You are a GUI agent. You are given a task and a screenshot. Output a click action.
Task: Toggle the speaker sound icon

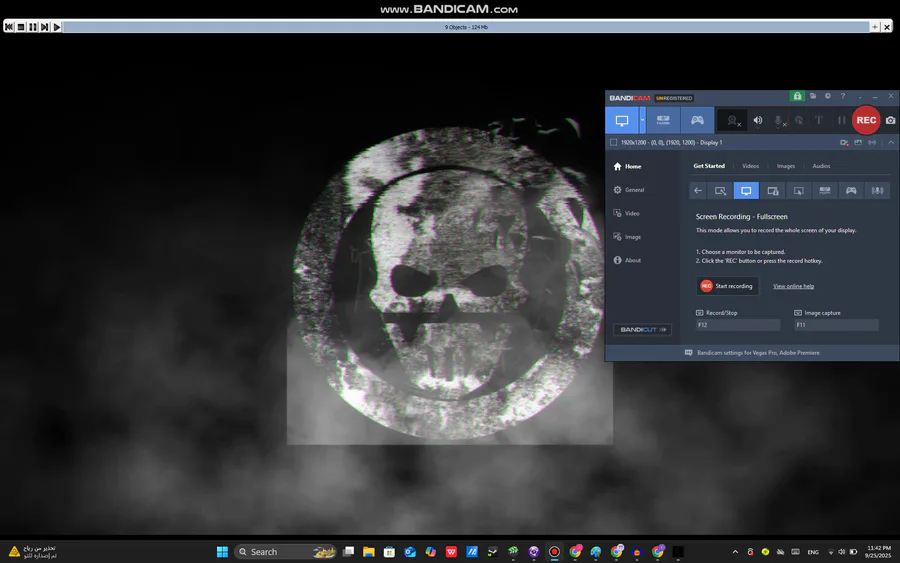[758, 121]
